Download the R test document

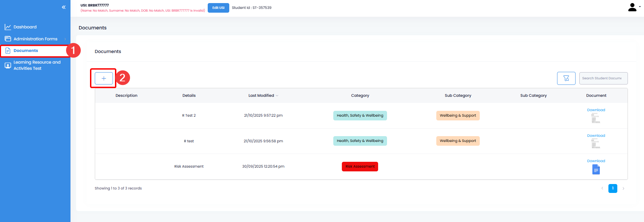596,136
